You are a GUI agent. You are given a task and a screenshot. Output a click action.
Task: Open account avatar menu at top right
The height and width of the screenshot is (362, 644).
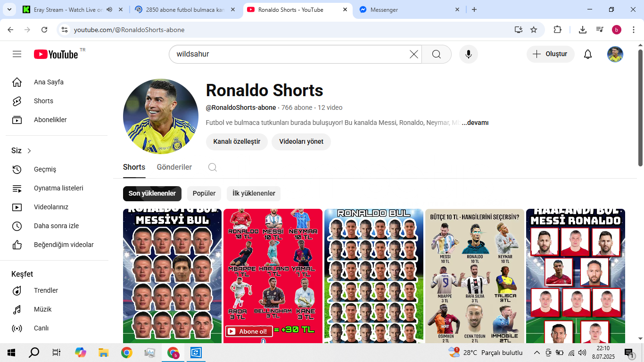point(615,54)
